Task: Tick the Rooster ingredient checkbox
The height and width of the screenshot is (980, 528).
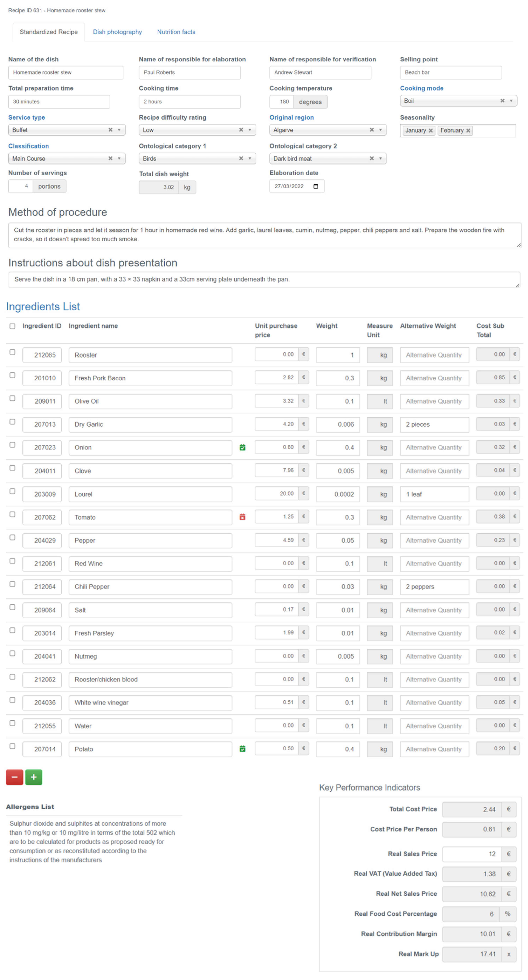Action: click(x=13, y=352)
